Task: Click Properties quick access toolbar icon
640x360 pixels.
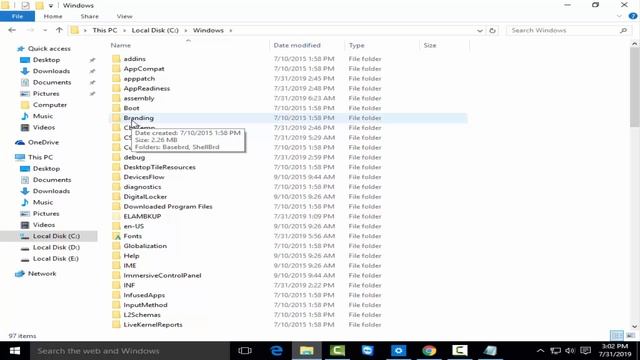Action: [25, 5]
